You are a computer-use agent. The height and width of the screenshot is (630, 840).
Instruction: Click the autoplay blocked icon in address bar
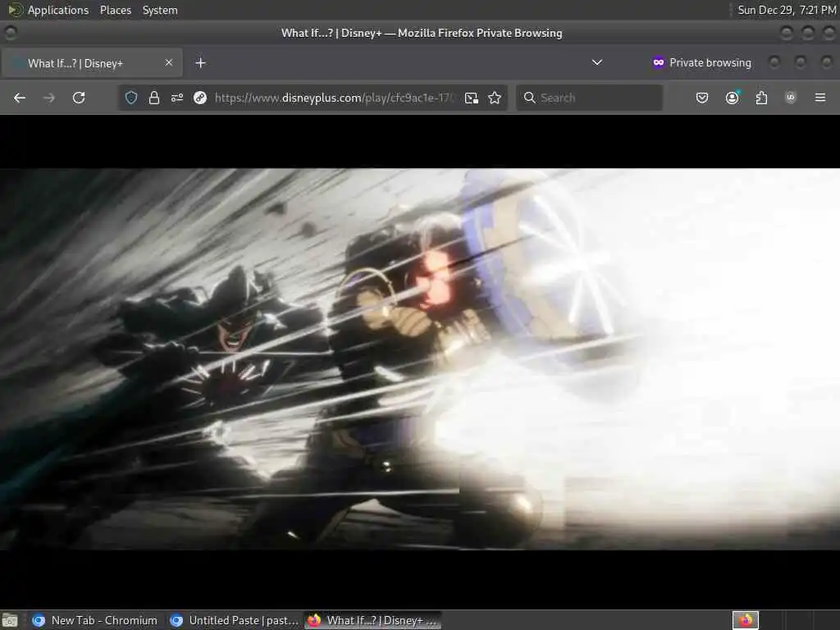[x=200, y=98]
